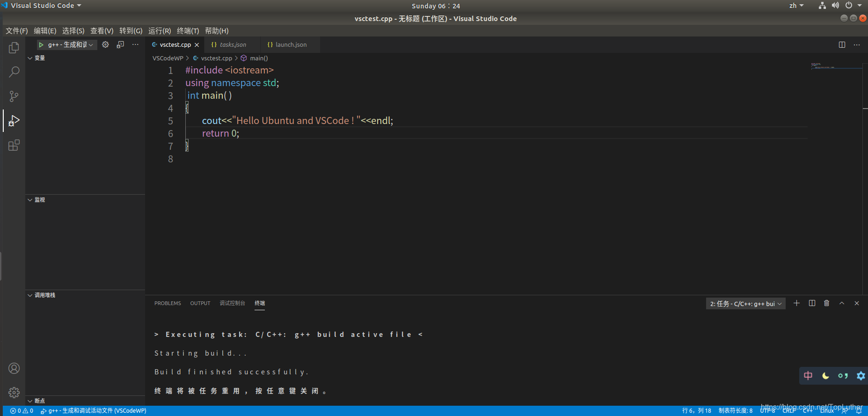Open more actions in debug sidebar header

point(135,44)
